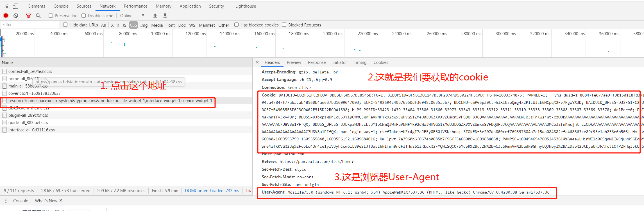Filter requests by Doc
The width and height of the screenshot is (644, 211).
tap(182, 25)
